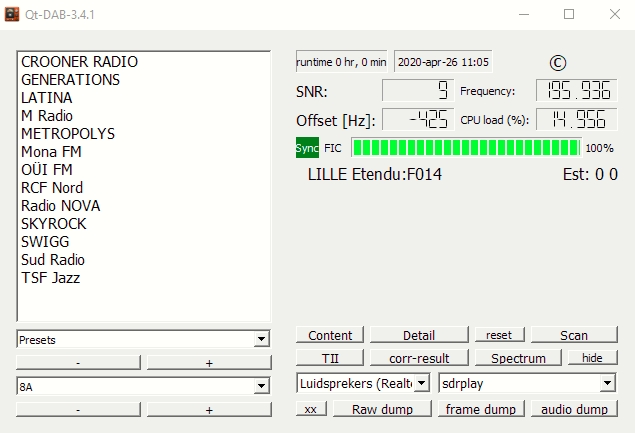The height and width of the screenshot is (433, 635).
Task: Click the xx button
Action: click(x=311, y=409)
